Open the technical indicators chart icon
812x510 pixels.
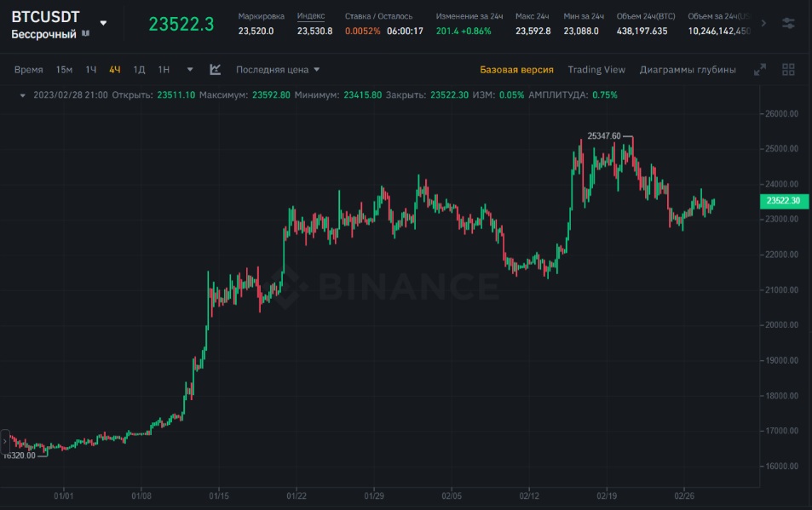pos(216,70)
